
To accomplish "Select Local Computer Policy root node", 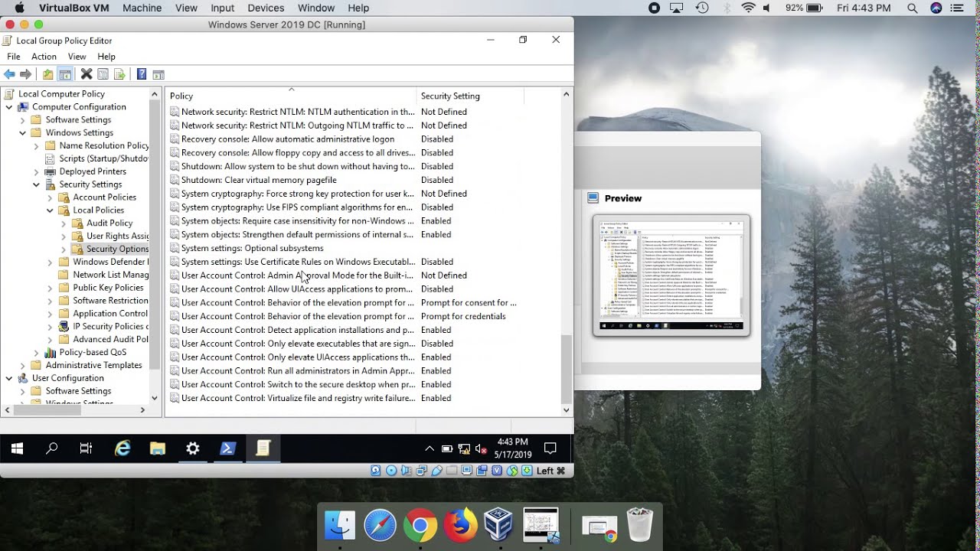I will tap(61, 94).
